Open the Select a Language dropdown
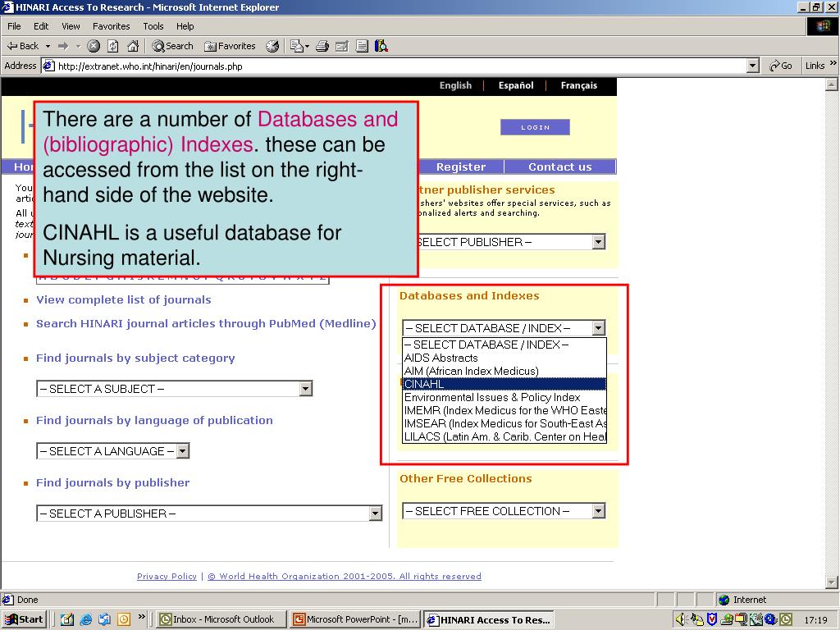This screenshot has width=840, height=630. 112,451
